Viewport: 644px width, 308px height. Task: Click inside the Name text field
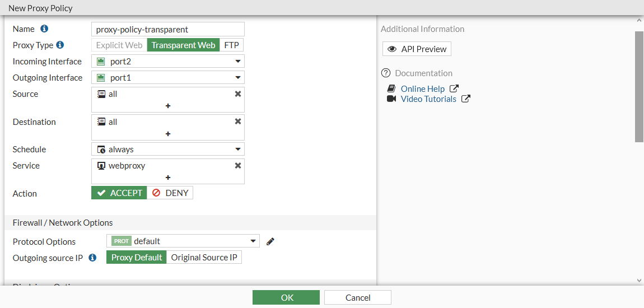tap(168, 29)
